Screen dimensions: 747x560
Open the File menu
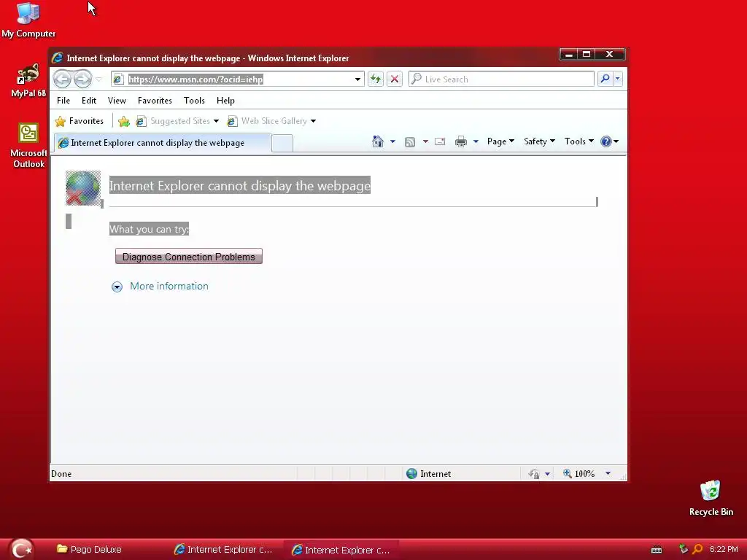click(63, 101)
